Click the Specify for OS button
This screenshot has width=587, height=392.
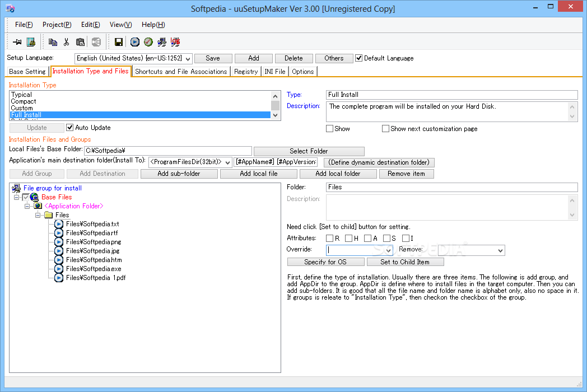click(x=325, y=262)
